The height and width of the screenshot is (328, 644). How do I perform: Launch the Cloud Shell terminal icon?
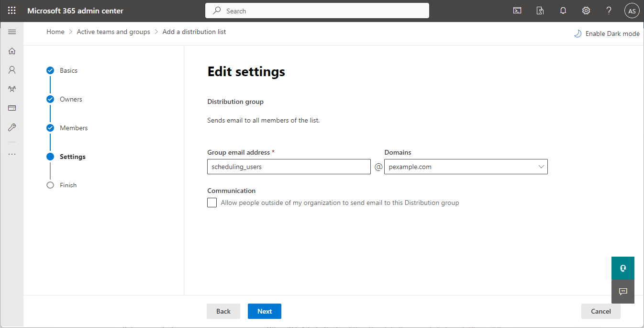tap(517, 10)
